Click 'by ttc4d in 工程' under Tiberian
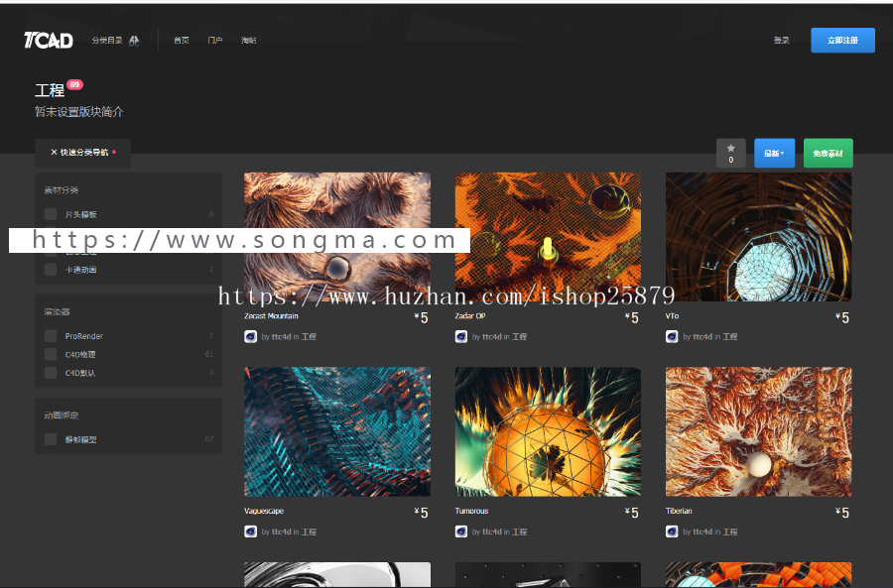 pos(710,531)
